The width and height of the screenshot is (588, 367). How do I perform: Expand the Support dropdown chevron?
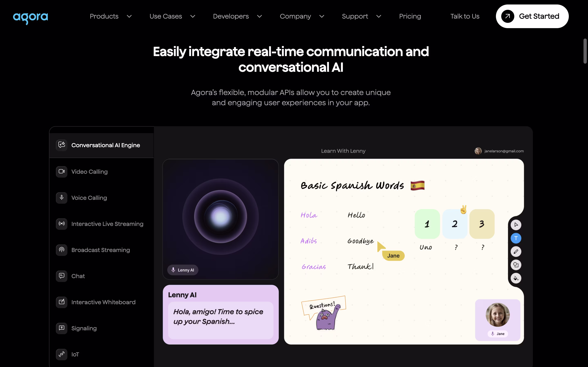[379, 16]
